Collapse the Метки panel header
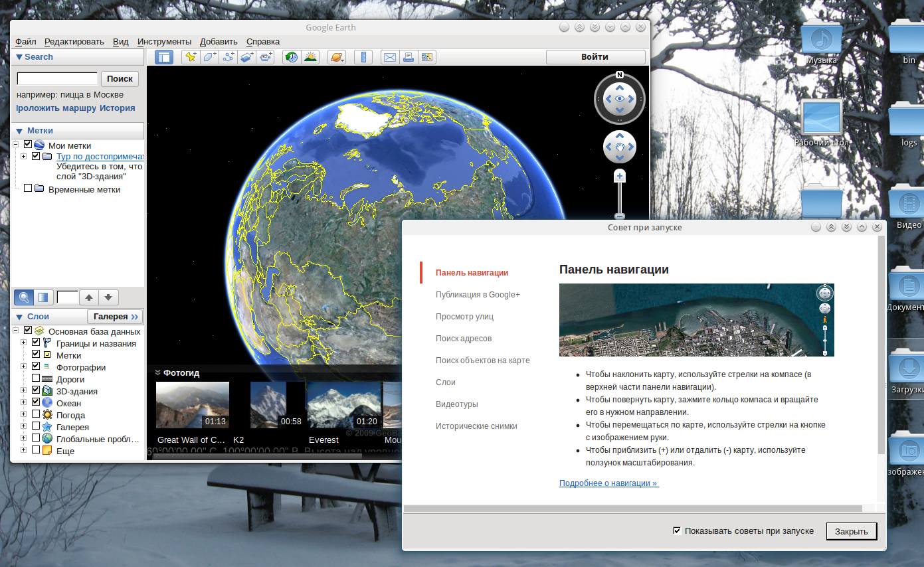Screen dimensions: 924x567 [x=19, y=131]
